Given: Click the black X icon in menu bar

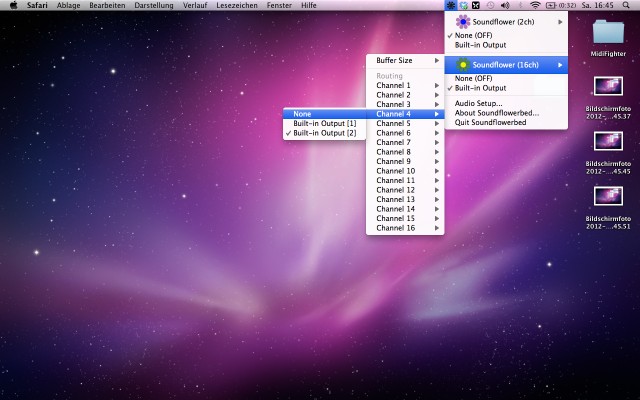Looking at the screenshot, I should pyautogui.click(x=476, y=5).
